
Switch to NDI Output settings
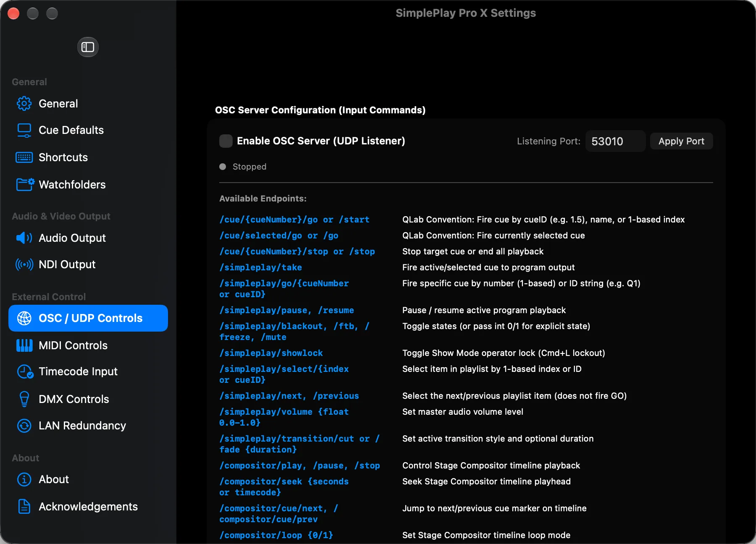point(88,264)
